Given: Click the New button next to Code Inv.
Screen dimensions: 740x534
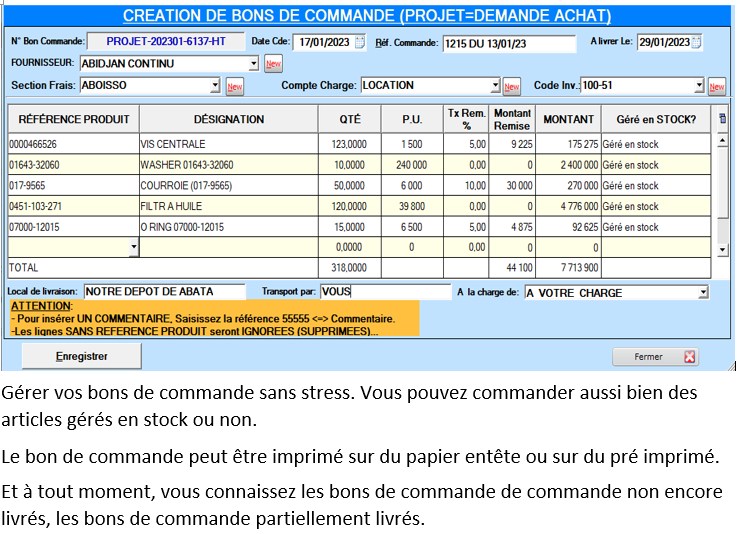Looking at the screenshot, I should coord(717,87).
